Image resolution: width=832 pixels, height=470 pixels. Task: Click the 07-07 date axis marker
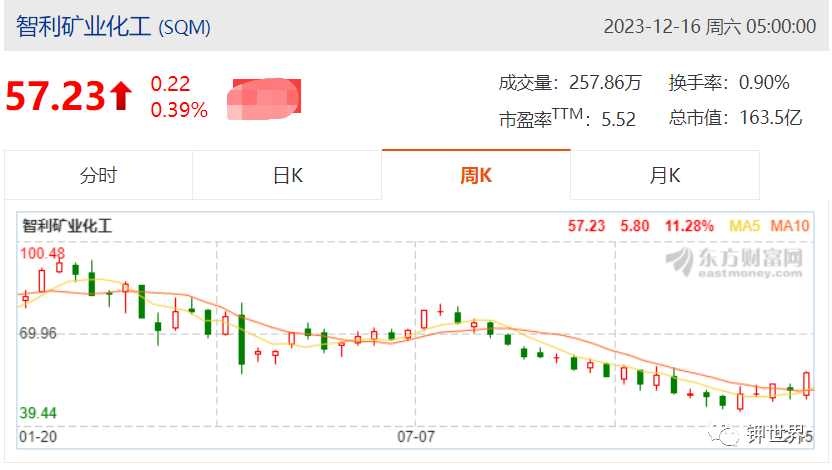416,437
